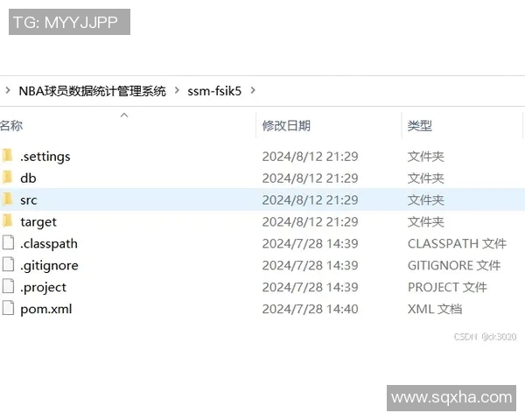Expand chevron between NBA folder and ssm-fsik5

click(177, 90)
